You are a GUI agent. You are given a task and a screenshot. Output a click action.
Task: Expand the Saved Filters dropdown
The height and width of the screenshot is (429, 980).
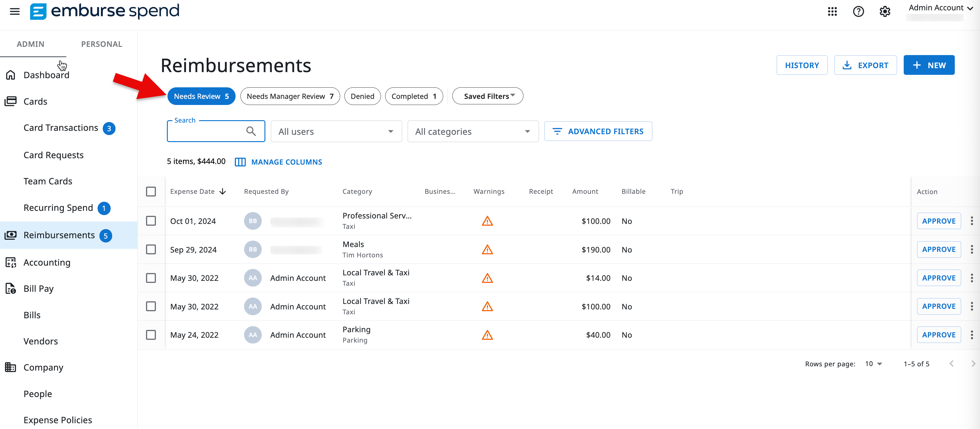487,96
